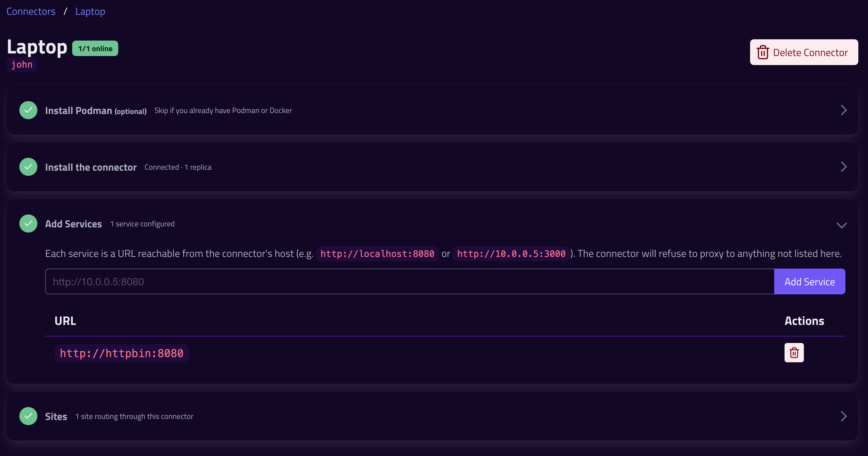Click 'Skip if you already have Podman' hint
The width and height of the screenshot is (868, 456).
223,110
